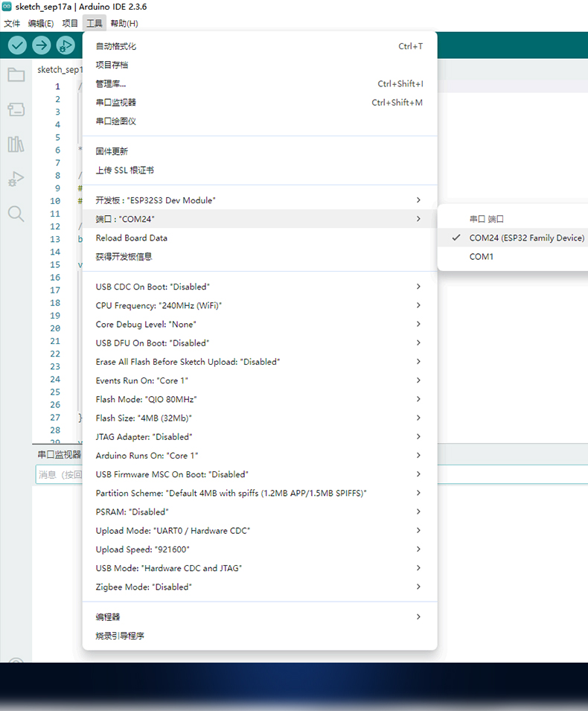This screenshot has width=588, height=711.
Task: Select the COM1 serial port
Action: tap(481, 257)
